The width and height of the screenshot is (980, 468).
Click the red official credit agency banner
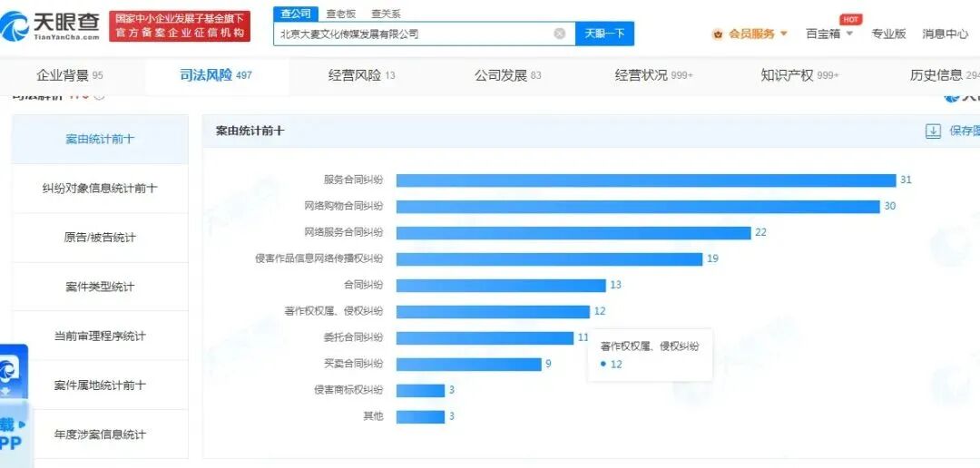point(180,26)
